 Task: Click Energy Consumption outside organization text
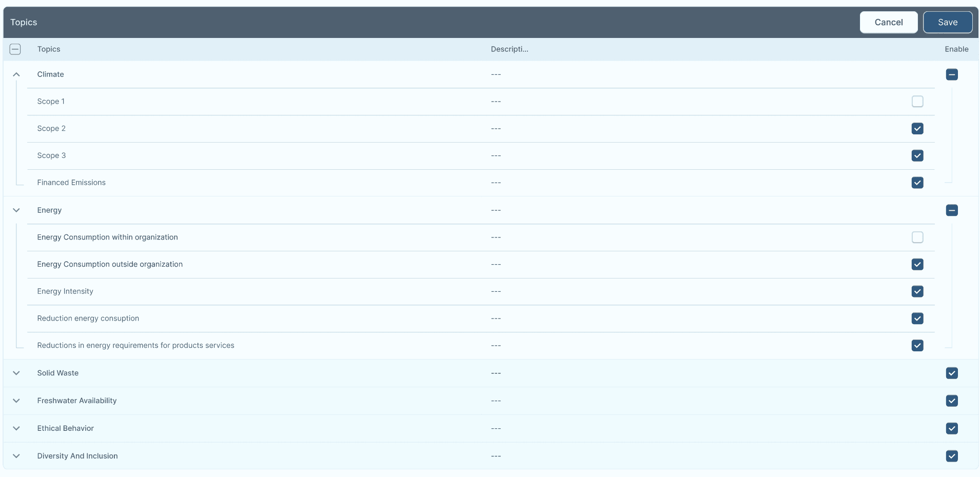coord(110,265)
